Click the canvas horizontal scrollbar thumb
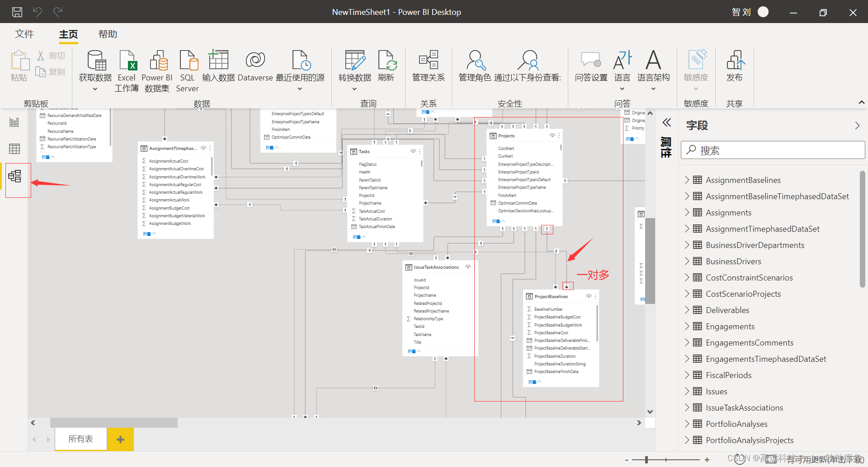Image resolution: width=868 pixels, height=467 pixels. tap(114, 423)
